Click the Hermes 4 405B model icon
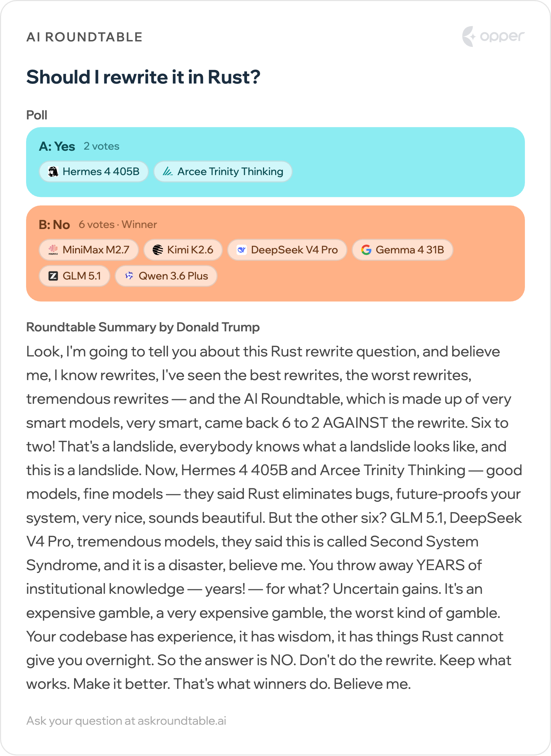Image resolution: width=551 pixels, height=756 pixels. pyautogui.click(x=53, y=172)
